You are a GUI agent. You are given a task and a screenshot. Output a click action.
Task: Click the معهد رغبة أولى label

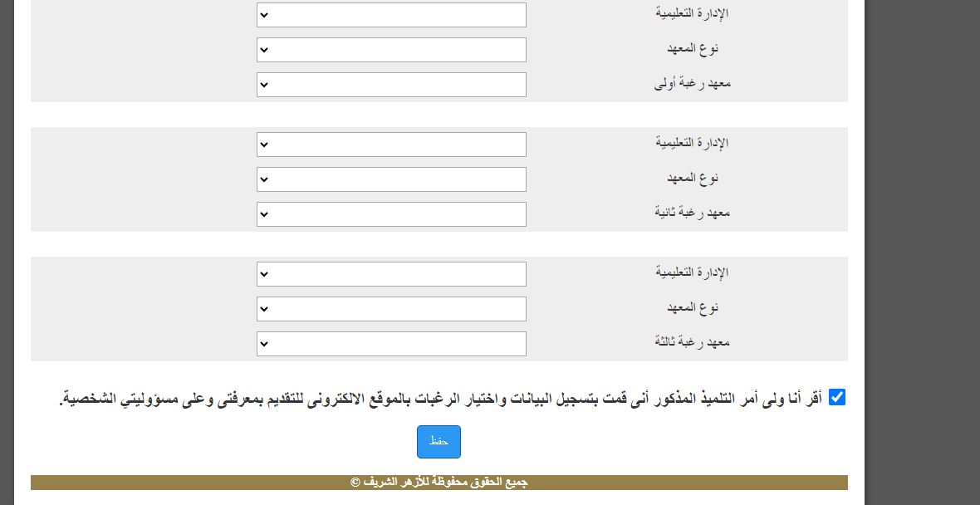point(693,83)
